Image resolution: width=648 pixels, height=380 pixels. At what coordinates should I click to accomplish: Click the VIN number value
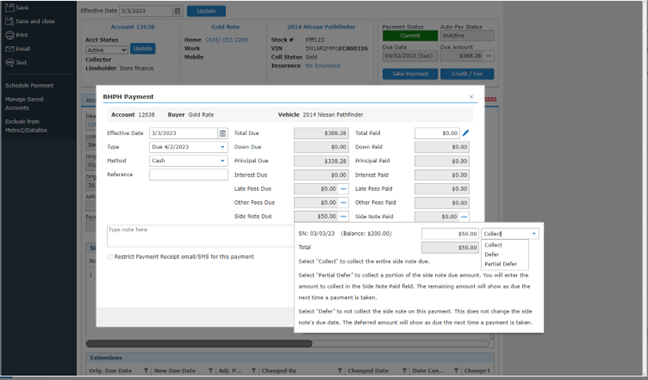336,48
